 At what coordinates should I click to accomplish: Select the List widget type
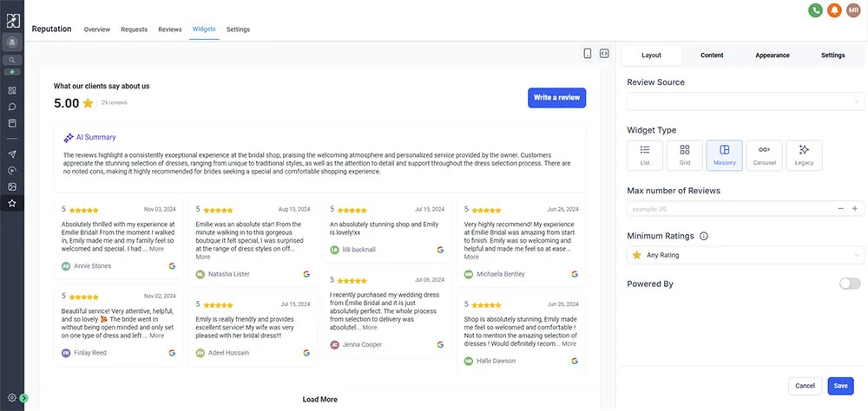pos(645,155)
